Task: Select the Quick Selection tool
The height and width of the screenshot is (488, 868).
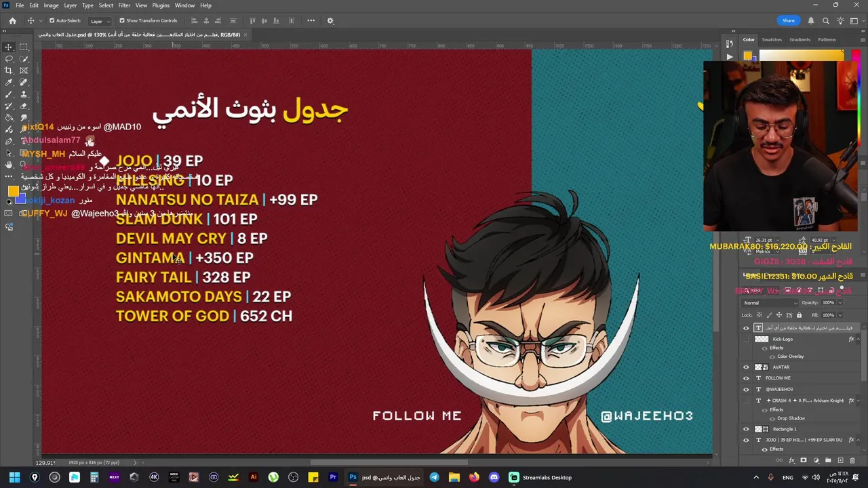Action: (x=24, y=59)
